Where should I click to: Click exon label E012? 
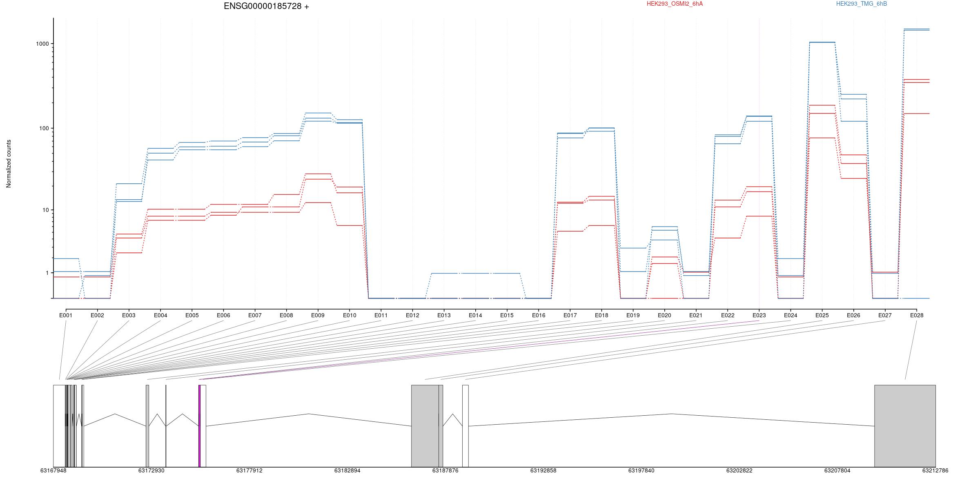coord(412,315)
